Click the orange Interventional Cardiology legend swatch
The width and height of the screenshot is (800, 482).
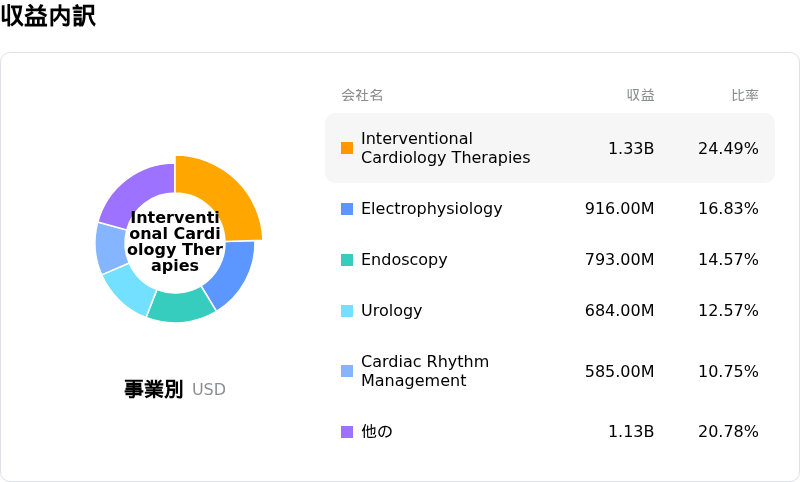(347, 148)
